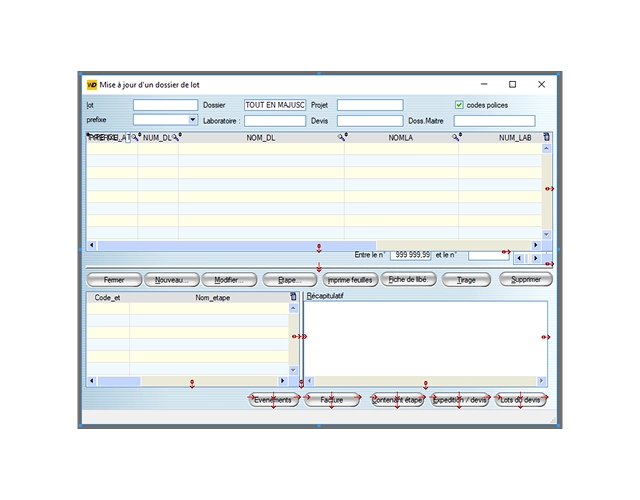640x500 pixels.
Task: Click the Dossier input field
Action: pos(275,105)
